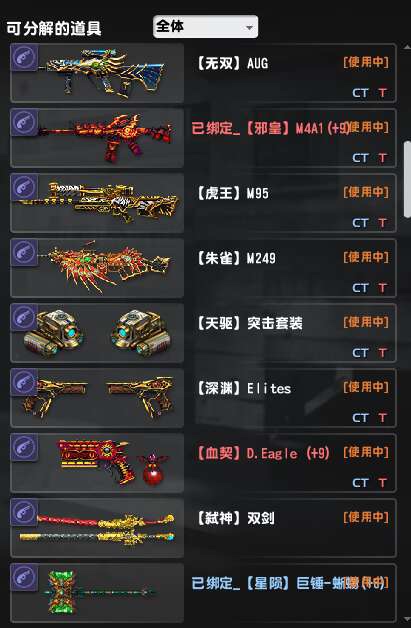
Task: Click the gun type icon next to the 虎王 M95
Action: click(x=24, y=187)
